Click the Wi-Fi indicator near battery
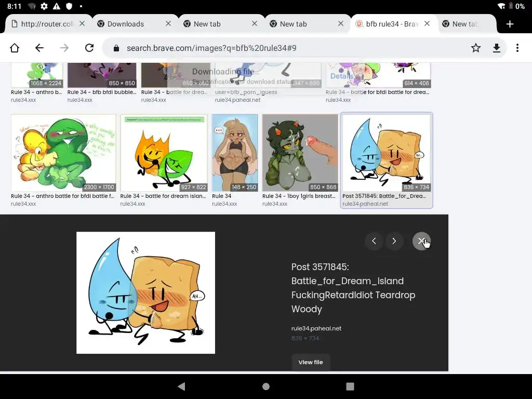The height and width of the screenshot is (399, 532). 501,6
